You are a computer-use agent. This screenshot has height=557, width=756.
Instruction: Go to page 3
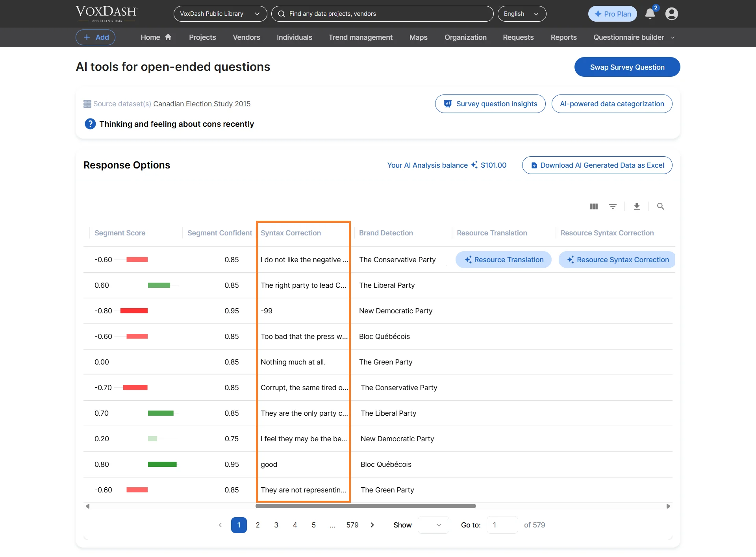pyautogui.click(x=276, y=525)
